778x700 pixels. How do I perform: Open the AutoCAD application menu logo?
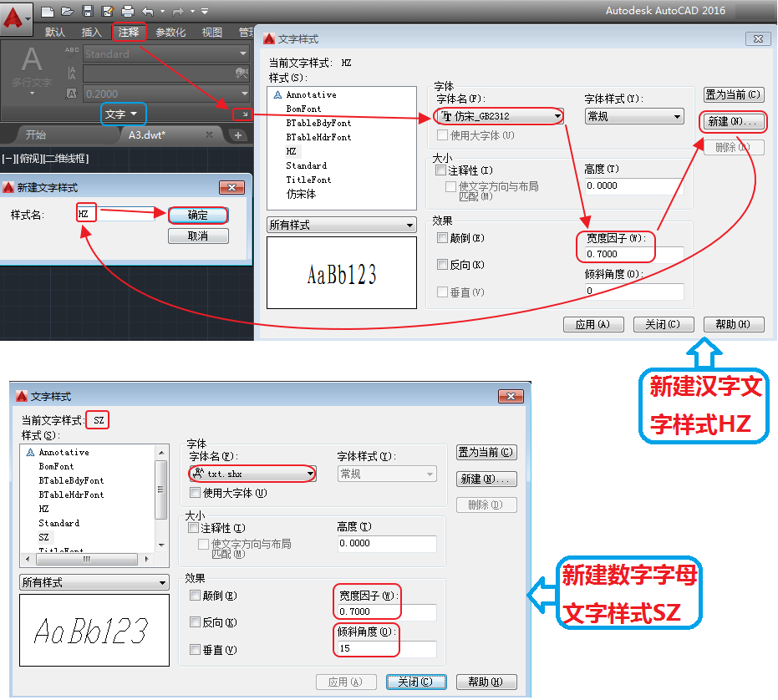tap(17, 18)
